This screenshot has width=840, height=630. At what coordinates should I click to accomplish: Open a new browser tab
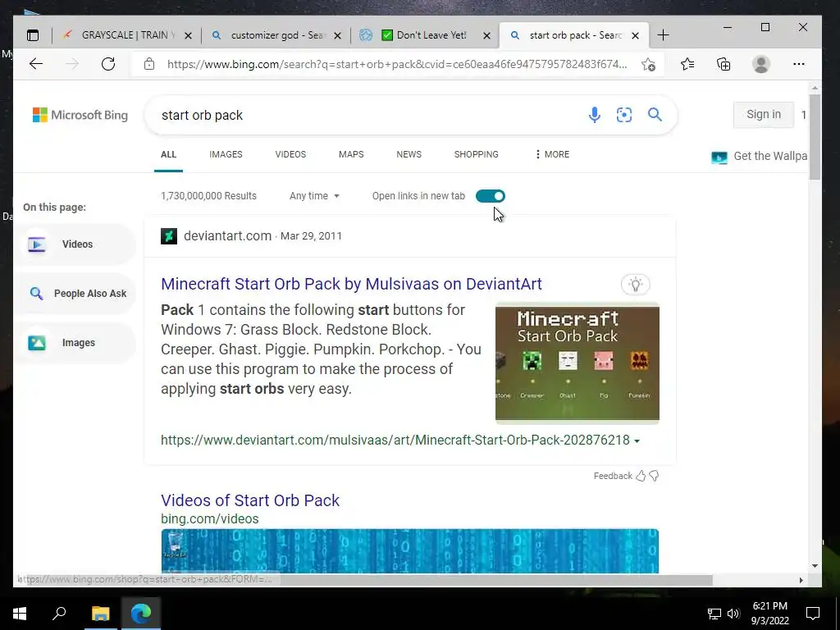(x=663, y=35)
